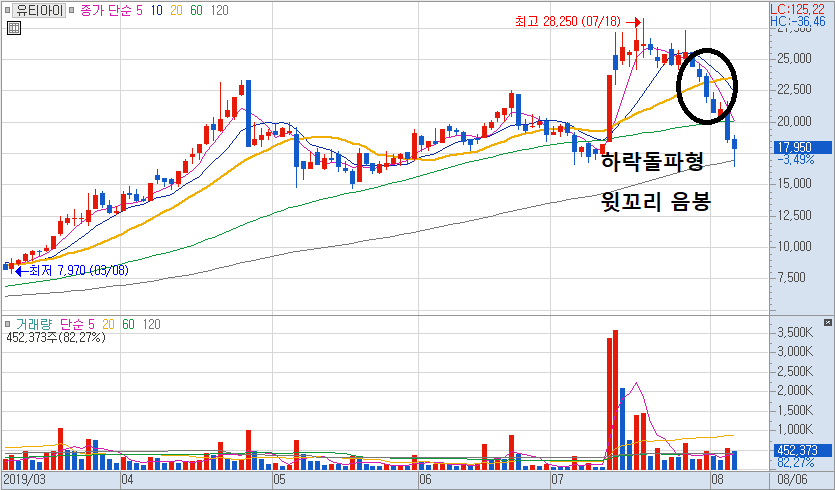Click the blue 452,373 volume axis tag
This screenshot has height=490, width=835.
tap(801, 451)
